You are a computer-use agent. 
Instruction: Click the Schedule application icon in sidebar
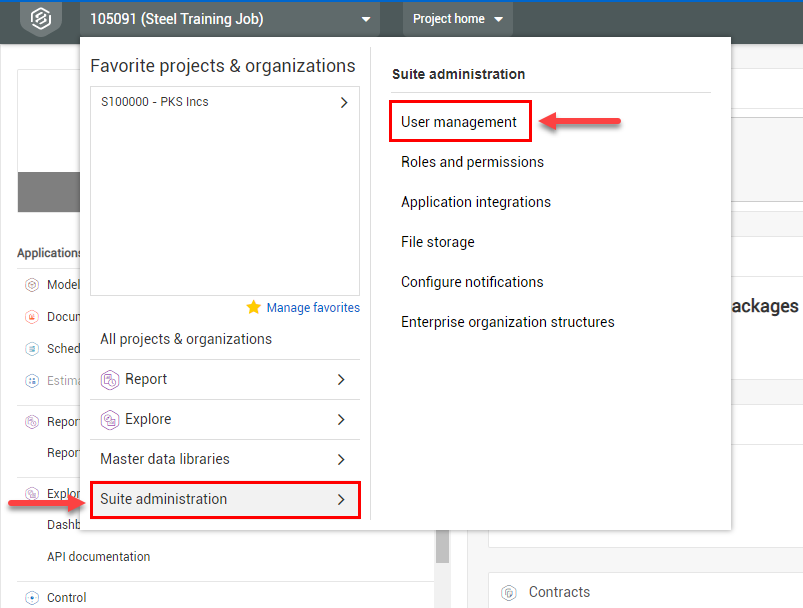pos(32,349)
